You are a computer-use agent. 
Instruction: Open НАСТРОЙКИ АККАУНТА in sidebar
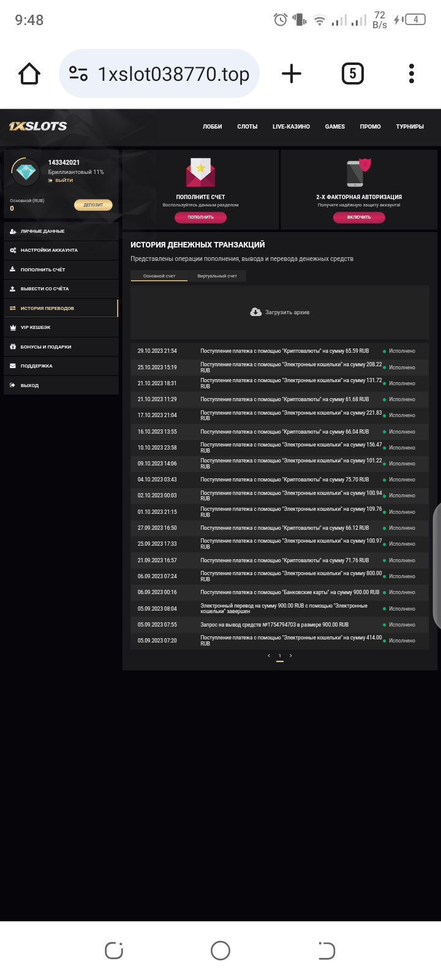click(x=61, y=251)
